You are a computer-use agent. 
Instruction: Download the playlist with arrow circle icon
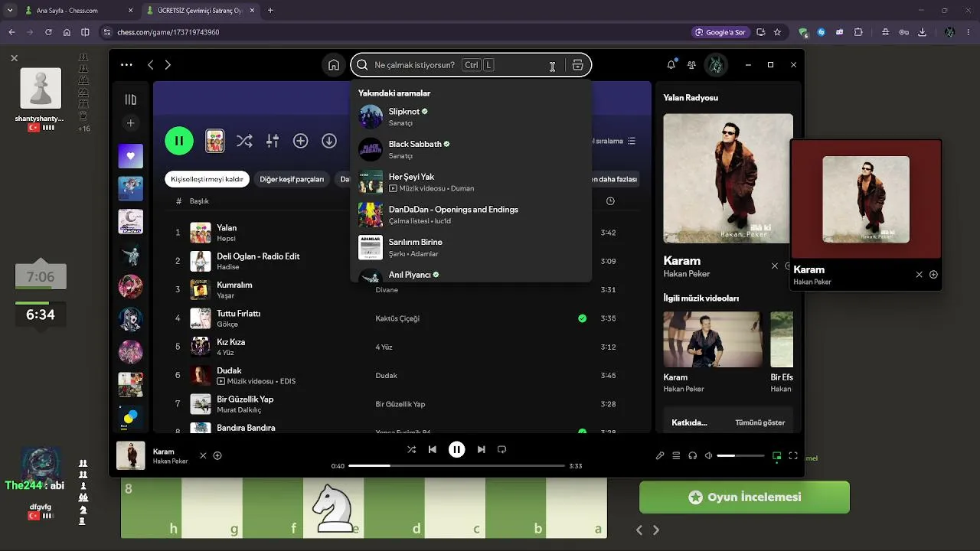[329, 141]
